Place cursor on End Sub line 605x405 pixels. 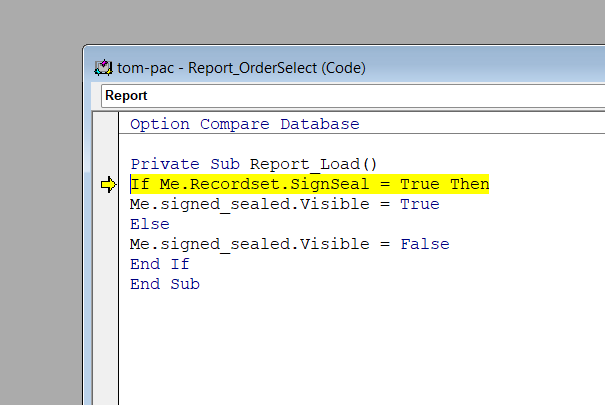coord(165,284)
